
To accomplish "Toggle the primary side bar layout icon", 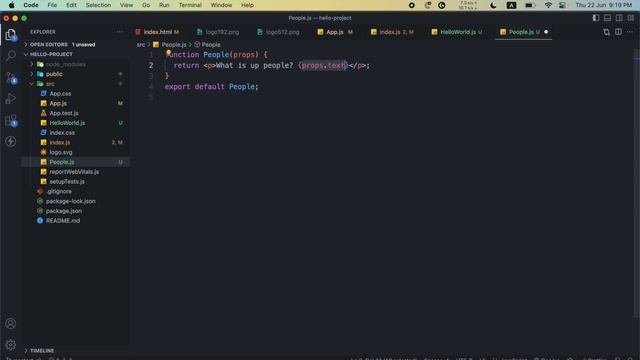I will point(596,18).
